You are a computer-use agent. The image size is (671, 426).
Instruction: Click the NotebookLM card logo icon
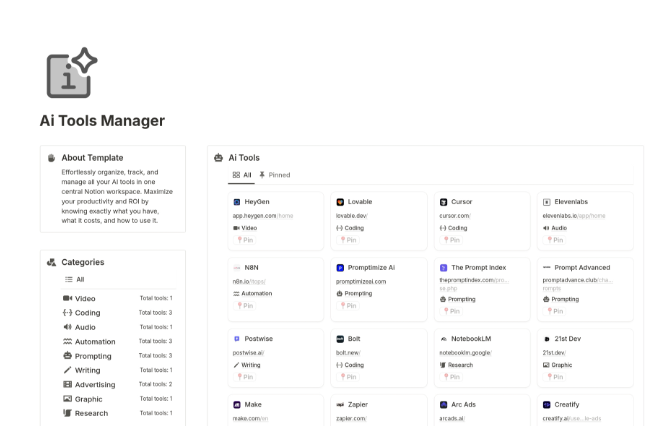(443, 339)
